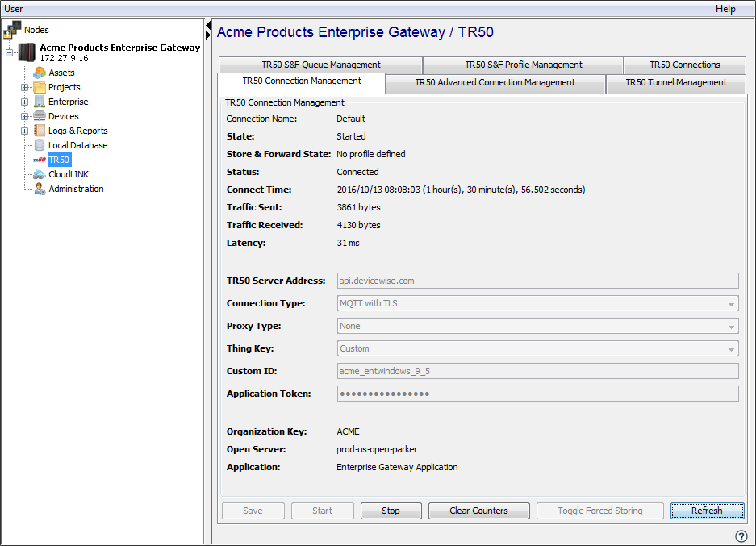Click the Local Database cylinder icon
Viewport: 756px width, 546px height.
point(40,145)
